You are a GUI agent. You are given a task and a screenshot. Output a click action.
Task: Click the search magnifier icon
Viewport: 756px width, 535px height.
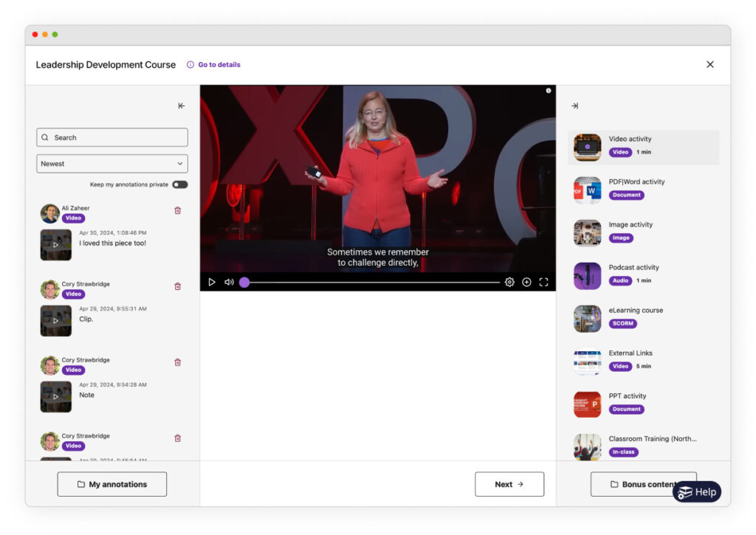tap(46, 137)
